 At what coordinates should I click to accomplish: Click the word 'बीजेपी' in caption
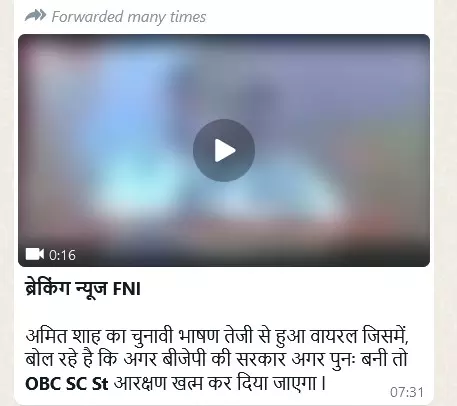click(184, 359)
